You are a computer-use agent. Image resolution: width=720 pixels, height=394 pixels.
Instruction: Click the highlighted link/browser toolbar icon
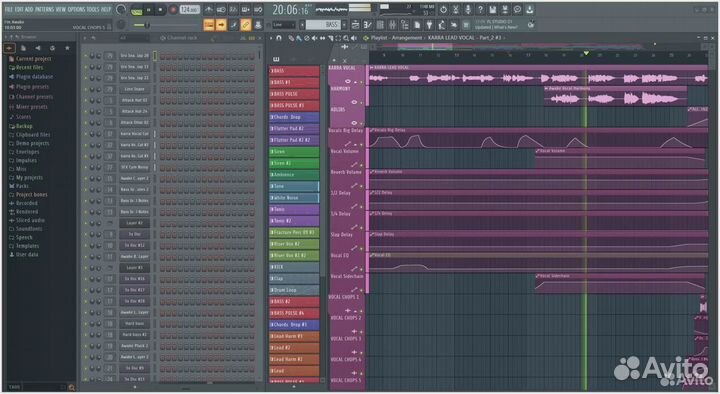tap(246, 25)
